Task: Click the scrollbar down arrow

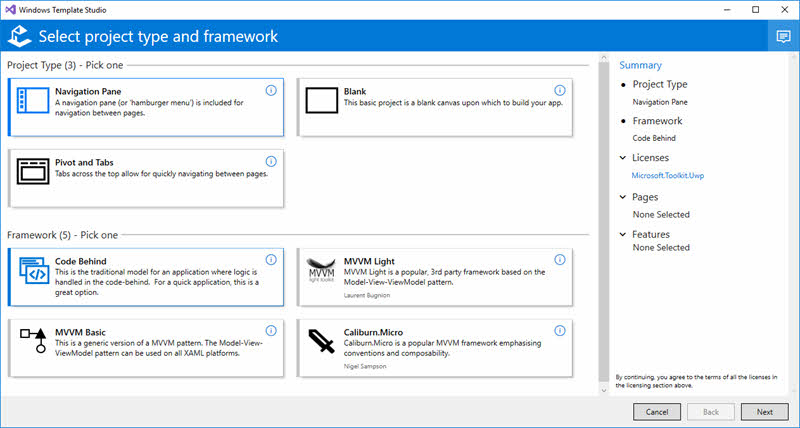Action: 604,390
